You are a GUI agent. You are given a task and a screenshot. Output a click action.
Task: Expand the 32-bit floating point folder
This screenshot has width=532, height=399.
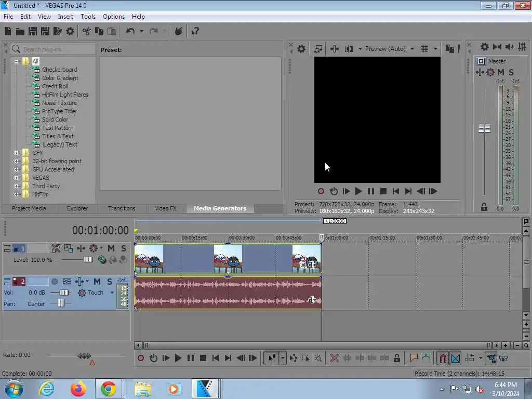16,161
